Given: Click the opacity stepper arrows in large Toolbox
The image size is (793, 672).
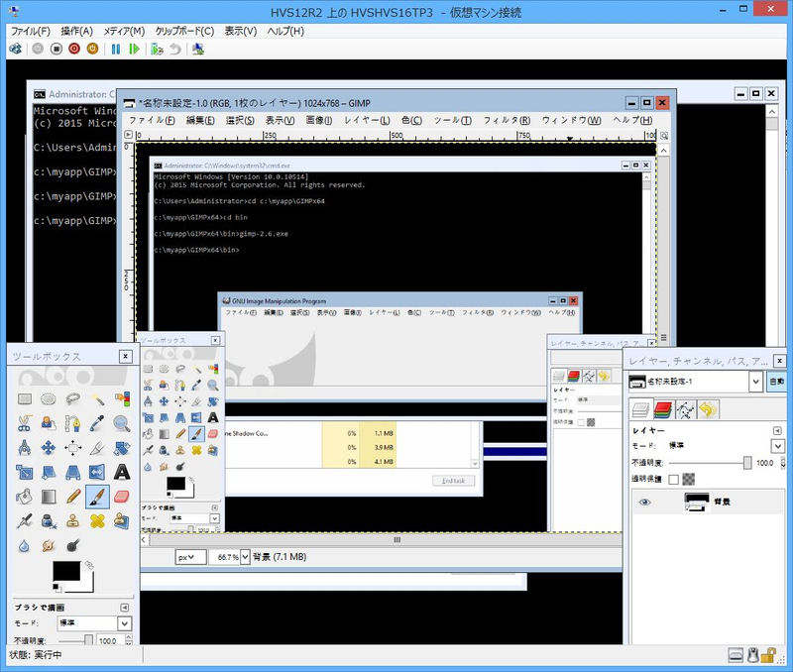Looking at the screenshot, I should (x=129, y=640).
